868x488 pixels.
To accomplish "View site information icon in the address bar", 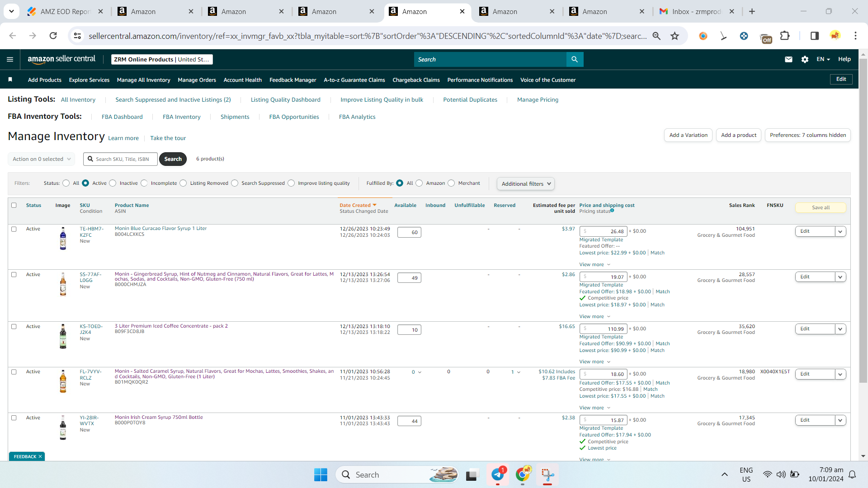I will point(77,36).
